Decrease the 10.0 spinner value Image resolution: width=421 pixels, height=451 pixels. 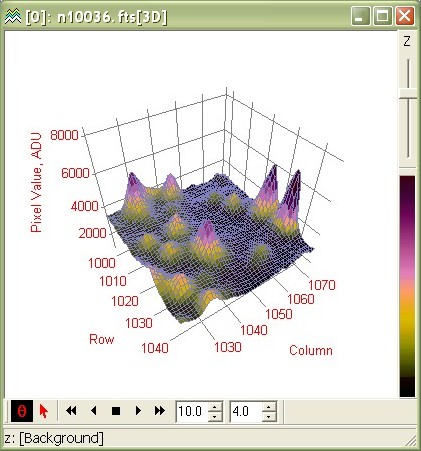coord(215,416)
